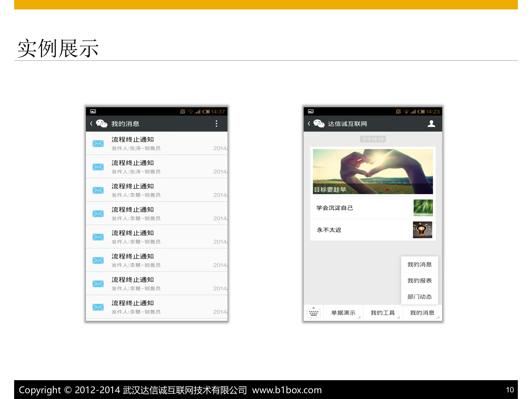Viewport: 532px width, 399px height.
Task: Tap the 单据演示 button on bottom bar
Action: click(343, 313)
